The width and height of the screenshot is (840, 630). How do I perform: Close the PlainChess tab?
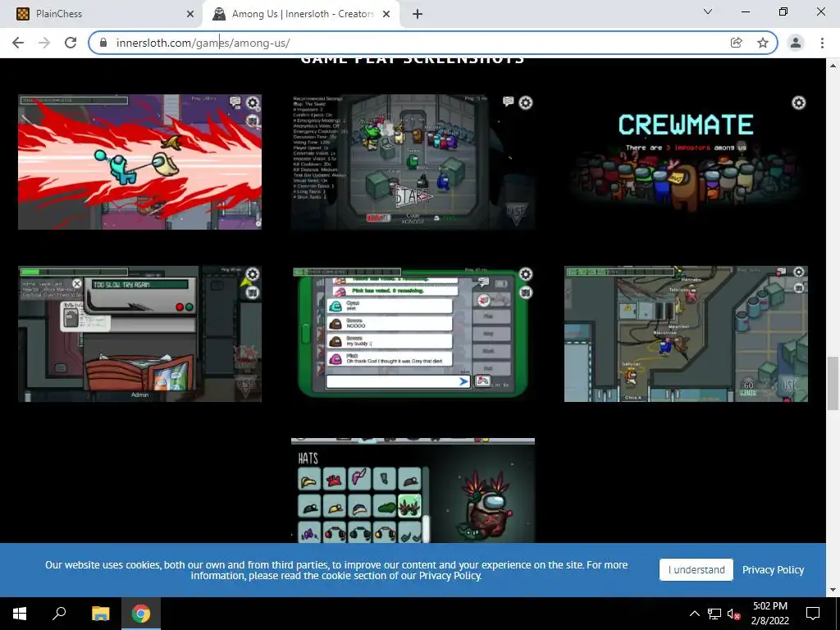[190, 15]
